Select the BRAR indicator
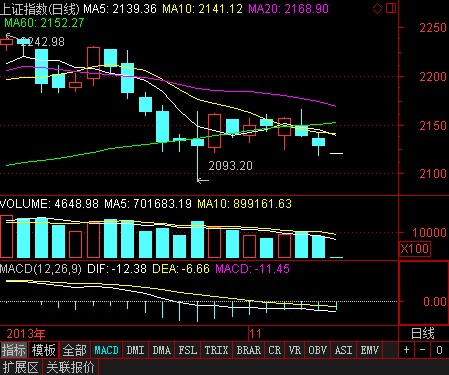Image resolution: width=449 pixels, height=375 pixels. click(248, 350)
